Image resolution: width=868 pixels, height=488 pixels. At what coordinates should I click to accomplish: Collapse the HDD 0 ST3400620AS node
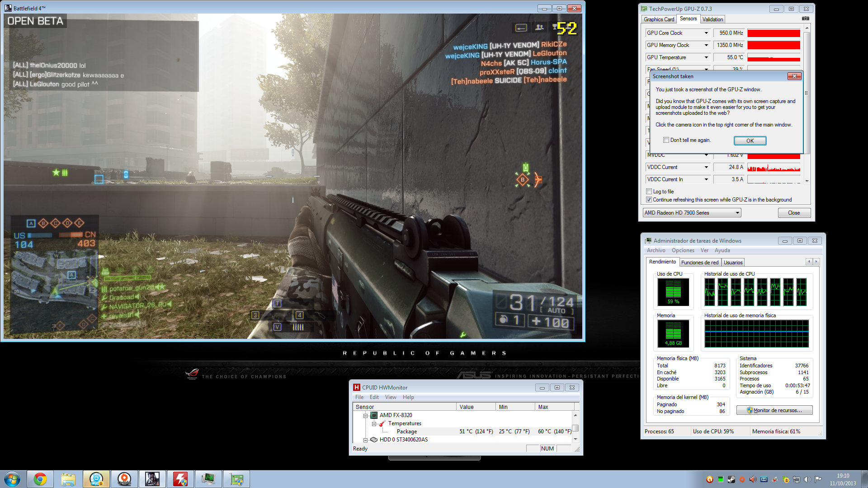pos(365,440)
